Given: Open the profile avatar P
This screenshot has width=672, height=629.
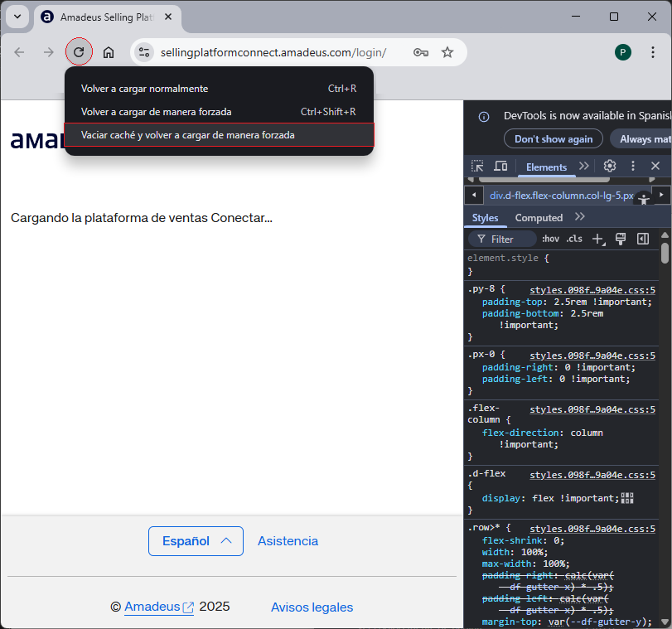Looking at the screenshot, I should point(623,52).
